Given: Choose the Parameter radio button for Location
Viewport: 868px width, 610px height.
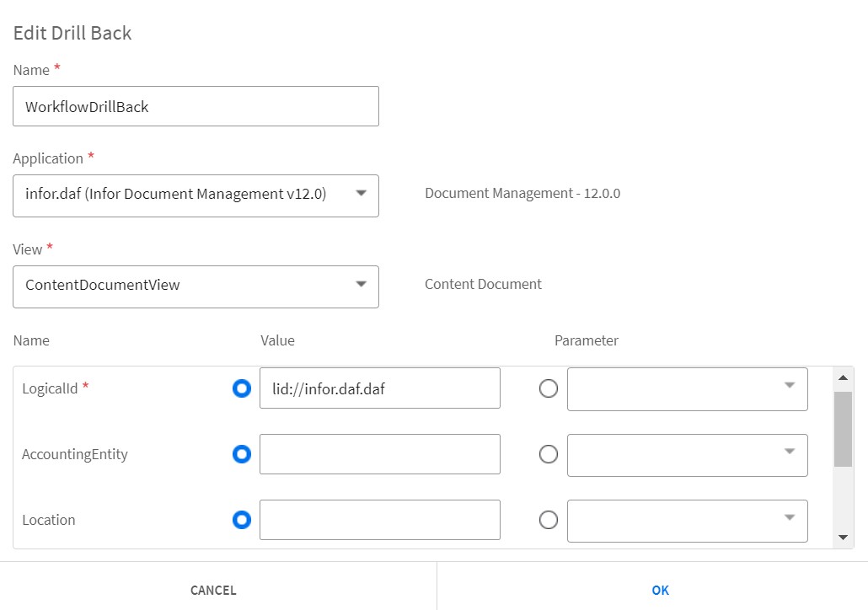Looking at the screenshot, I should 549,520.
